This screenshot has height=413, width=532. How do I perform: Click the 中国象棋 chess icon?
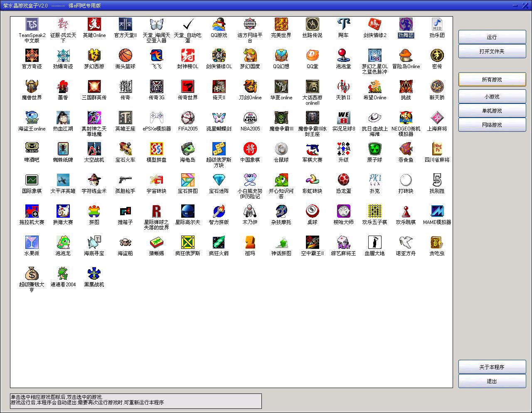point(250,149)
